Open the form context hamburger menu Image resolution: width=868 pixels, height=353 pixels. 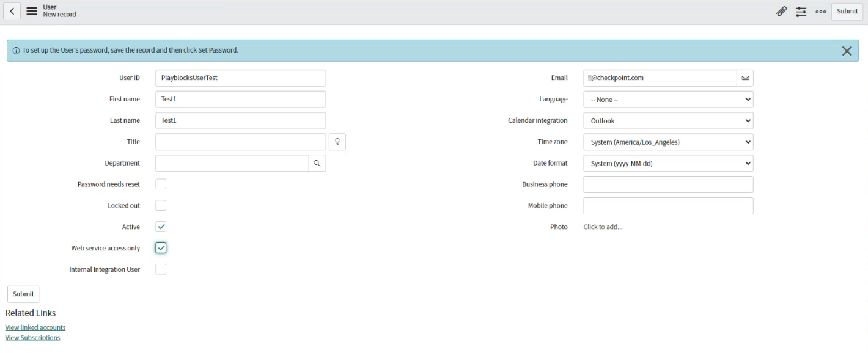[x=32, y=11]
